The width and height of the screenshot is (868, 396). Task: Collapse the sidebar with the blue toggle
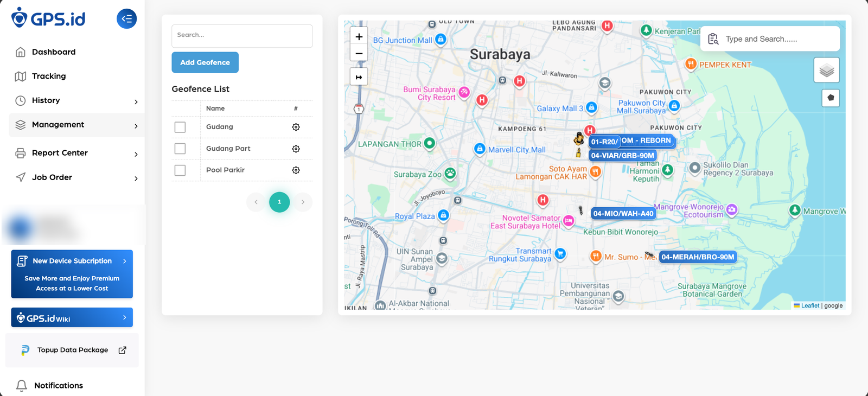coord(126,19)
